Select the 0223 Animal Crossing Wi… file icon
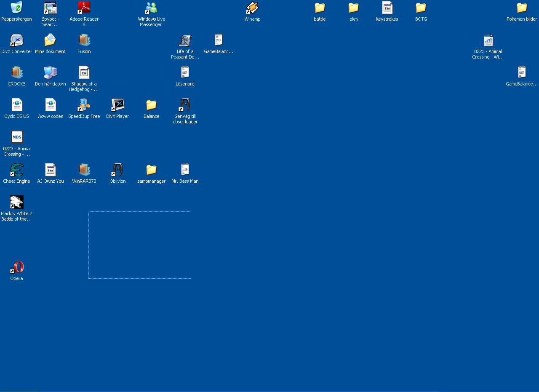 [x=488, y=40]
